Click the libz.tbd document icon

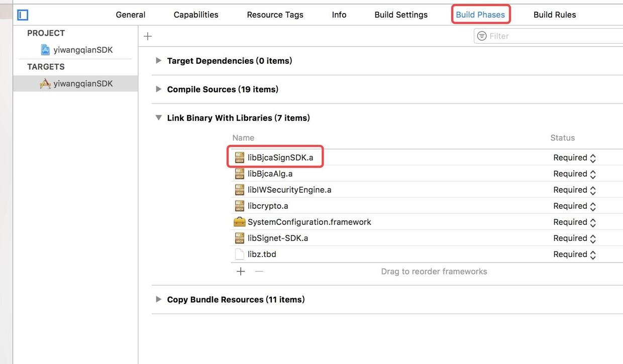[240, 254]
